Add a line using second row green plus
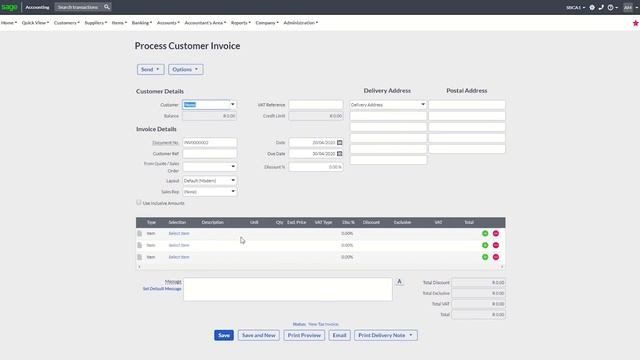This screenshot has width=640, height=360. [x=485, y=245]
